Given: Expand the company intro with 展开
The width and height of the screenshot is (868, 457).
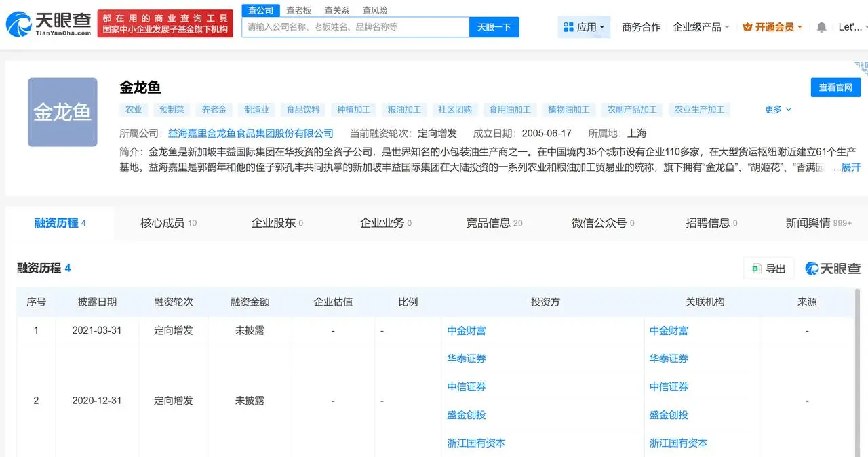Looking at the screenshot, I should point(851,167).
